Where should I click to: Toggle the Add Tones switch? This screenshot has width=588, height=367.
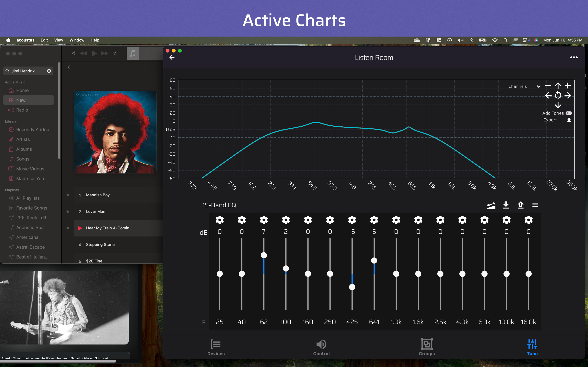[568, 113]
